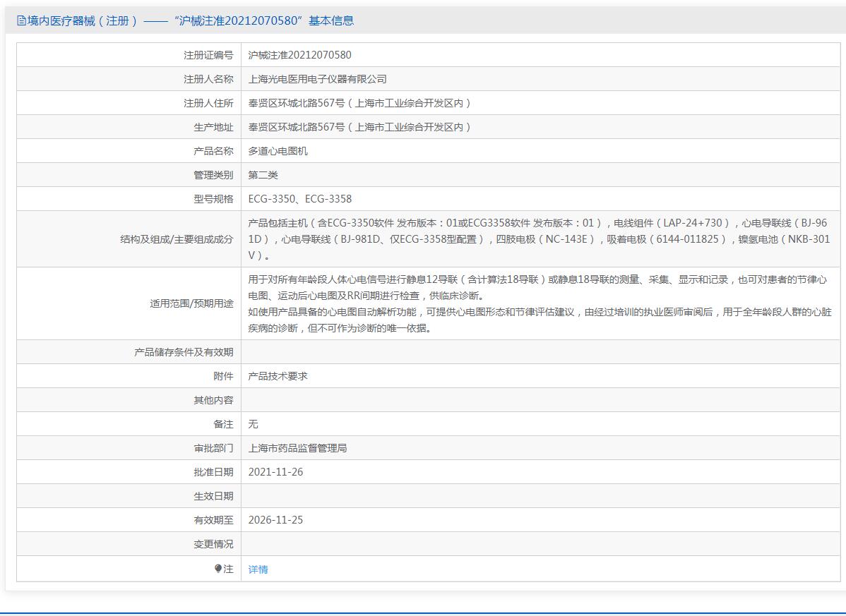846x616 pixels.
Task: Select the product name 多道心电图机
Action: (278, 151)
